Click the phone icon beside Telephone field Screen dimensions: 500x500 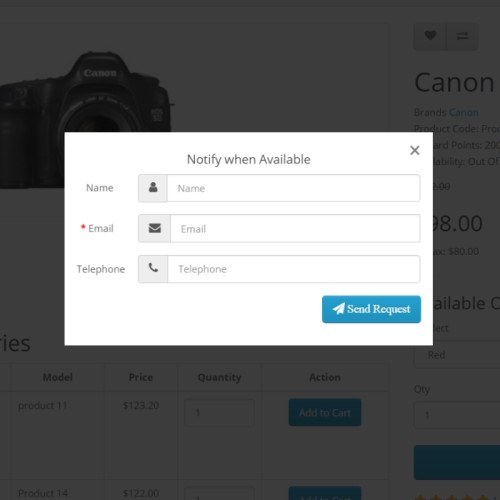tap(153, 268)
